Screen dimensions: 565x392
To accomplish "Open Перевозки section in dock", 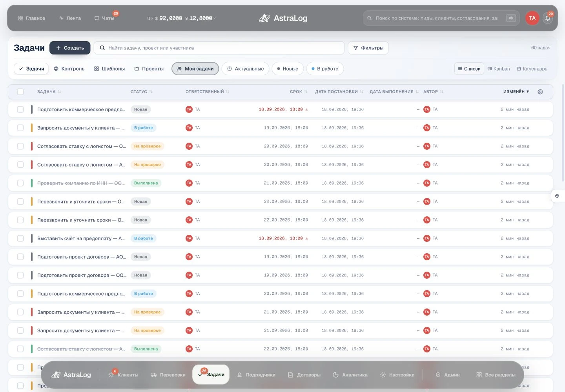I will 168,375.
